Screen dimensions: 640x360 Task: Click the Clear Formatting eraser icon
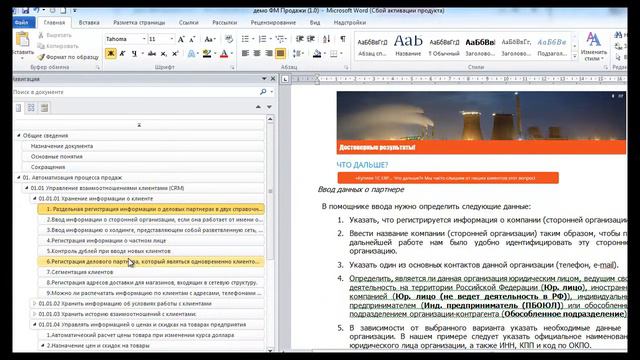tap(229, 39)
